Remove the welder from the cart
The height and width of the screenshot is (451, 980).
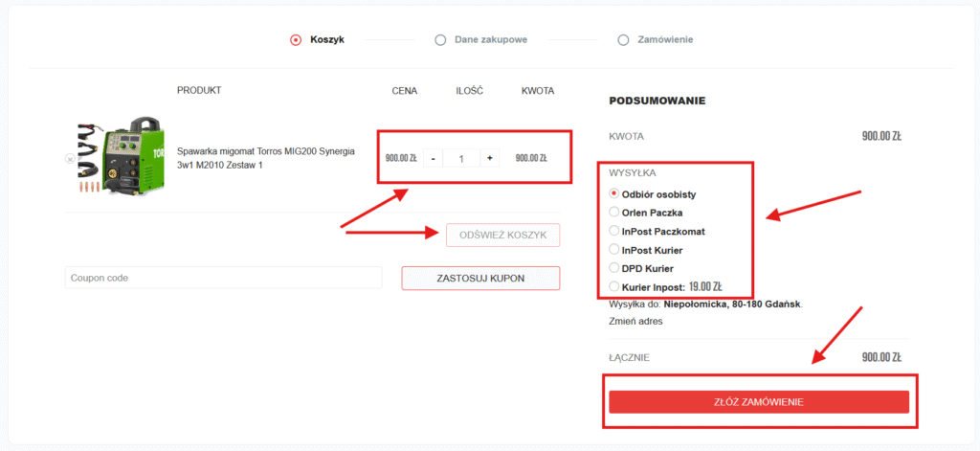(69, 158)
